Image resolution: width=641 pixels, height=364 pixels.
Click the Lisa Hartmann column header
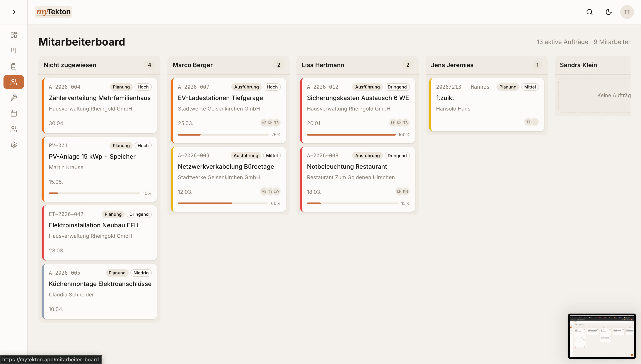point(323,65)
